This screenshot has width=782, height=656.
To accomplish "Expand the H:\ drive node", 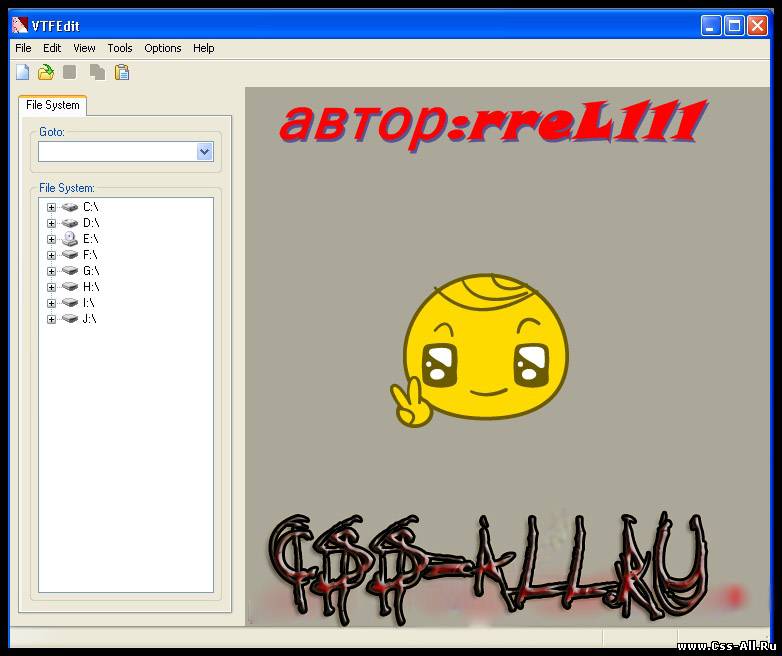I will pyautogui.click(x=51, y=287).
